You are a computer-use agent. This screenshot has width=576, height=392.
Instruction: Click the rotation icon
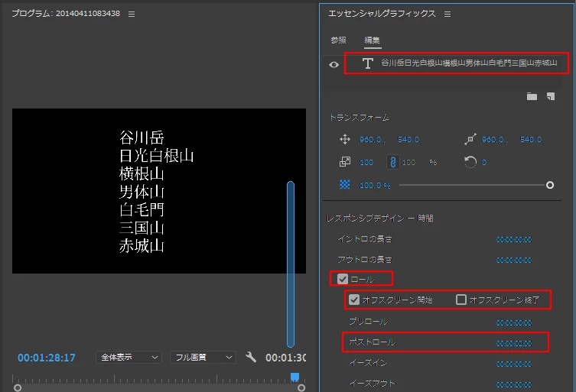tap(470, 162)
